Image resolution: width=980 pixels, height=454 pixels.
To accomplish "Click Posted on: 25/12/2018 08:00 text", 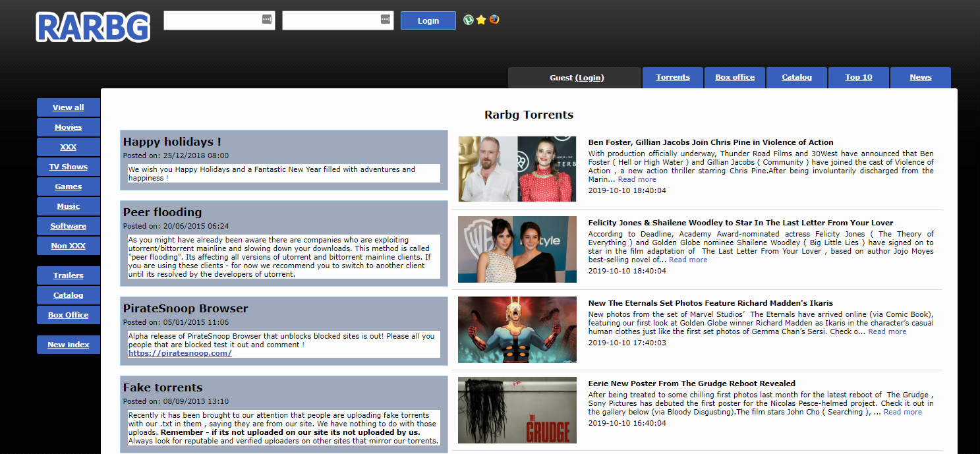I will coord(176,156).
